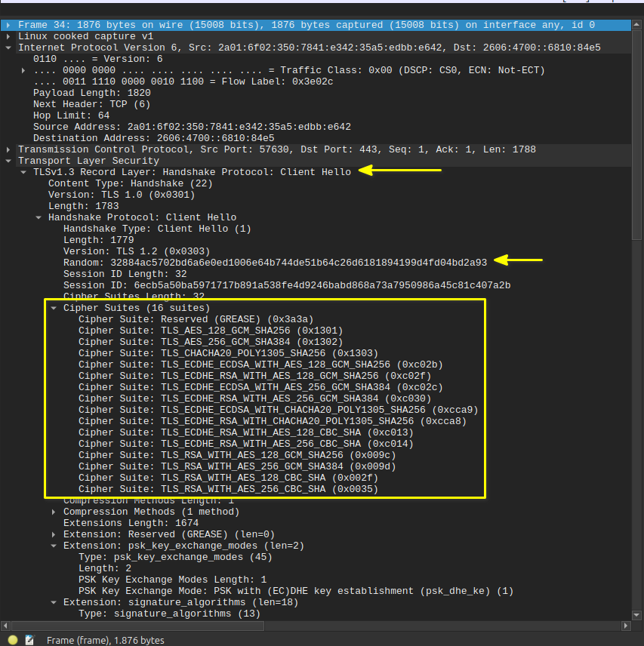Select Version: TLS 1.2 (0x0303) row
The height and width of the screenshot is (646, 644).
[x=137, y=252]
